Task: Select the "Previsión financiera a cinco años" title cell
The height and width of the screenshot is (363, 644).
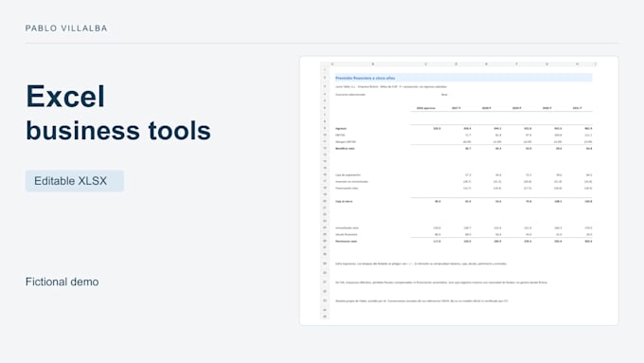Action: 463,78
